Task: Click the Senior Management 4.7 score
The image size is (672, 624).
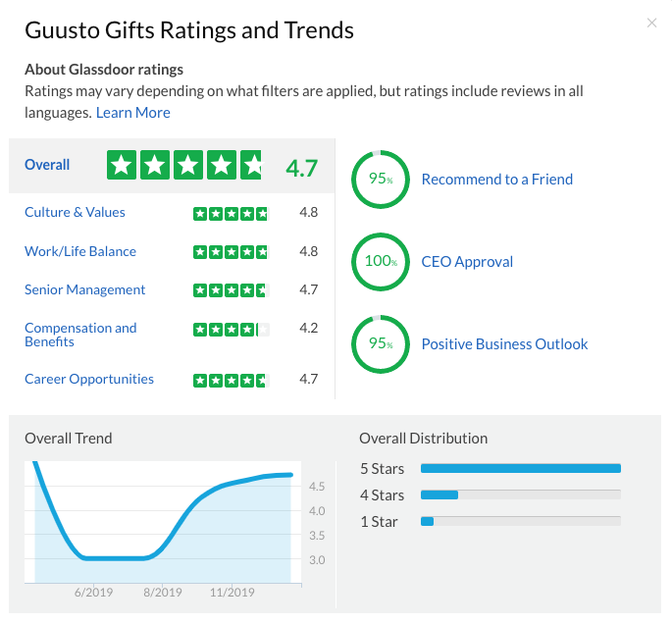Action: pyautogui.click(x=309, y=290)
